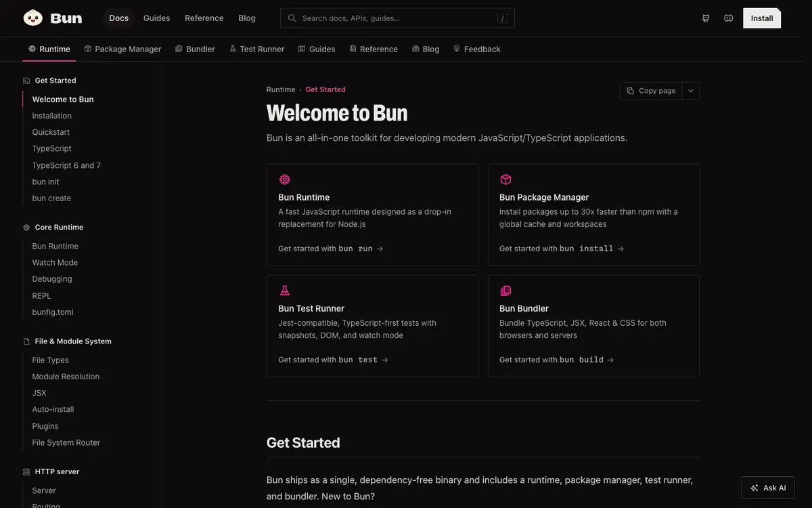Image resolution: width=812 pixels, height=508 pixels.
Task: Follow Get started with bun install link
Action: pyautogui.click(x=562, y=249)
